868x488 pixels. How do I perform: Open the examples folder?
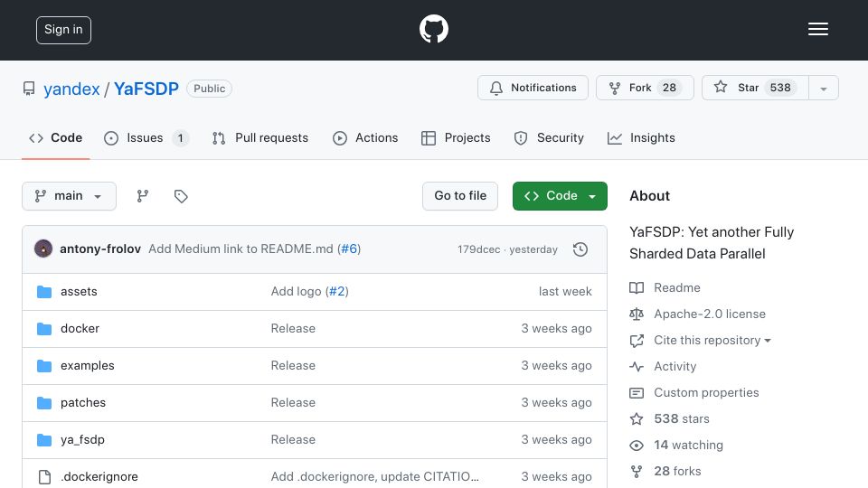[88, 366]
